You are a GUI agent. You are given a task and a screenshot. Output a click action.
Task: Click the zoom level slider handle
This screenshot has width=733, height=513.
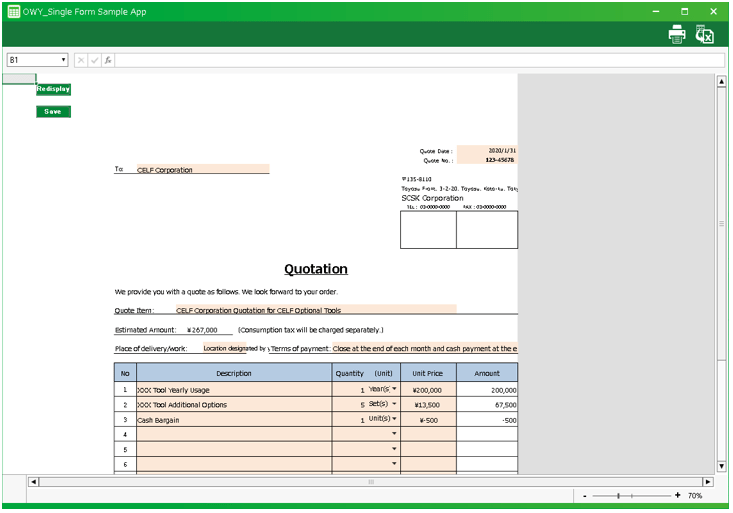point(619,496)
